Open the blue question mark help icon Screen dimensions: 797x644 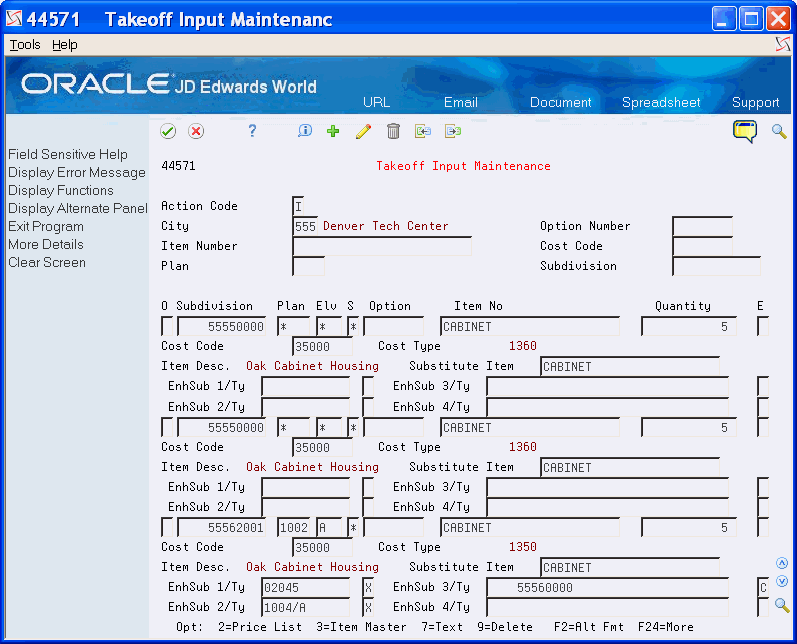click(252, 131)
